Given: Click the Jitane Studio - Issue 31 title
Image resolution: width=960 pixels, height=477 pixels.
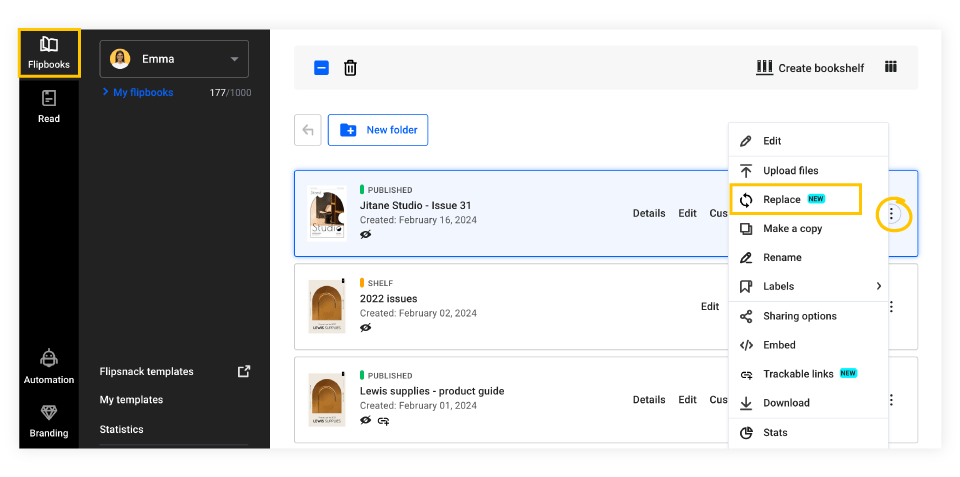Looking at the screenshot, I should pyautogui.click(x=416, y=205).
